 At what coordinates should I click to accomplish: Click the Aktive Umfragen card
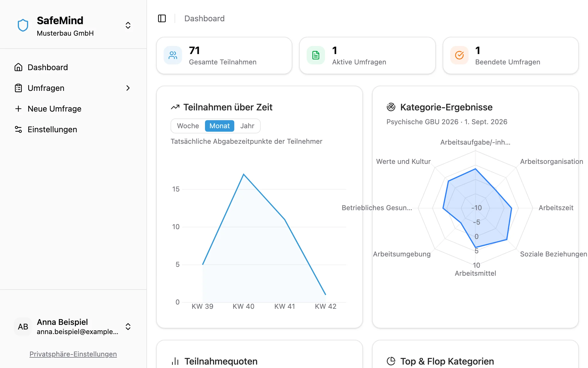point(367,55)
